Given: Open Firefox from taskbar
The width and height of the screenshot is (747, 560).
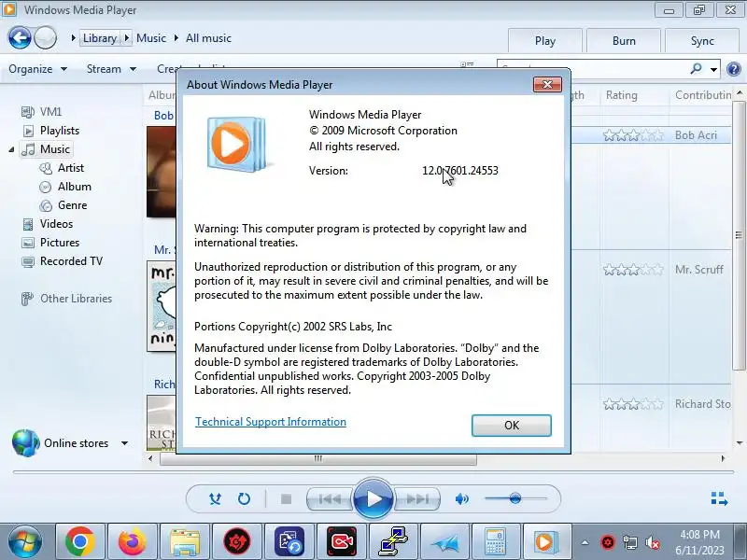Looking at the screenshot, I should [132, 541].
